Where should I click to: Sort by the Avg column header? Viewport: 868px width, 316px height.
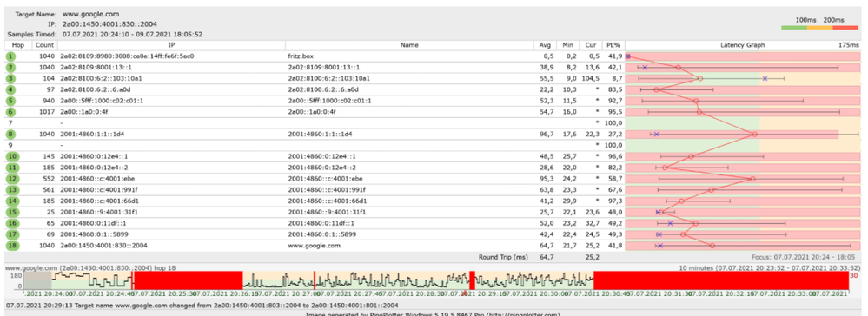point(546,45)
